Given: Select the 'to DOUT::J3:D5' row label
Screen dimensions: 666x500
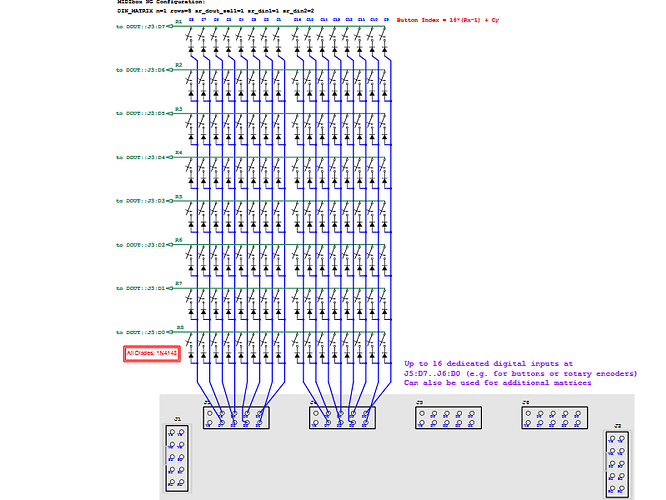Looking at the screenshot, I should (x=141, y=113).
